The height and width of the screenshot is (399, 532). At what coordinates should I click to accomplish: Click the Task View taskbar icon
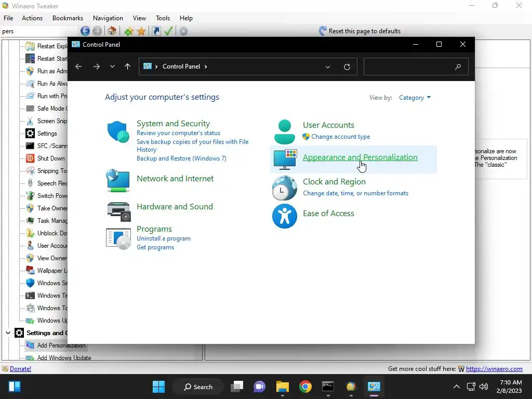click(x=237, y=387)
